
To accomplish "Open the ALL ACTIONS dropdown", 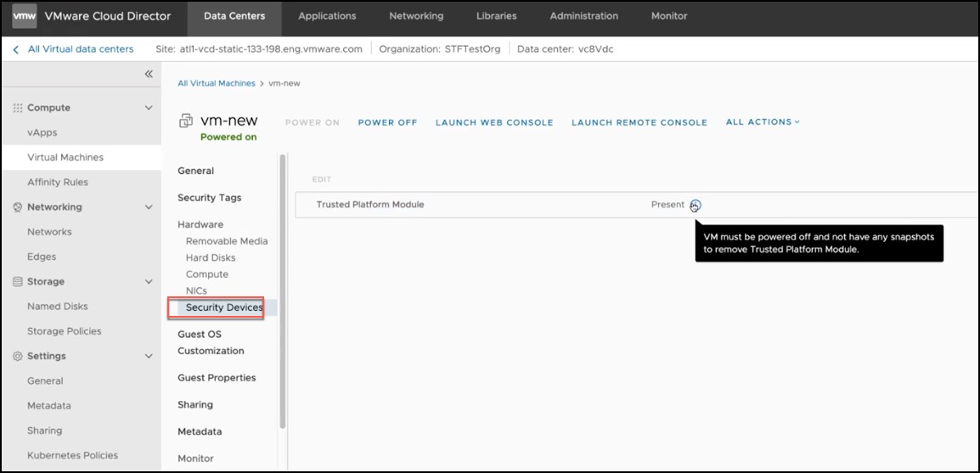I will pos(763,121).
